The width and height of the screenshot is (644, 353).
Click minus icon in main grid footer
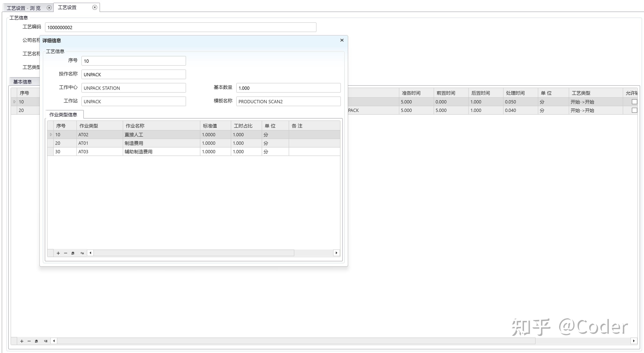(29, 341)
